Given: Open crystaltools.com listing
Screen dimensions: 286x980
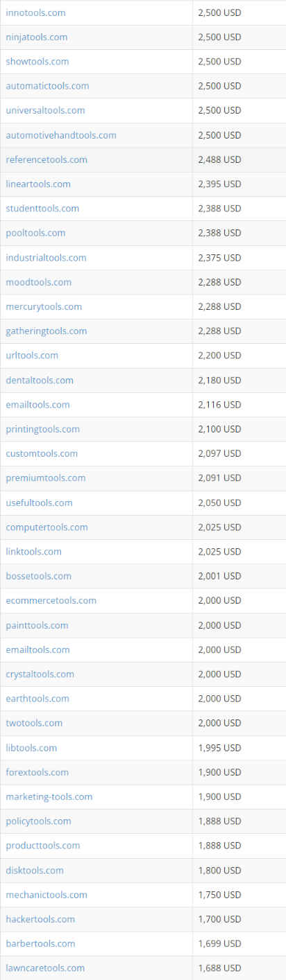Looking at the screenshot, I should coord(40,674).
